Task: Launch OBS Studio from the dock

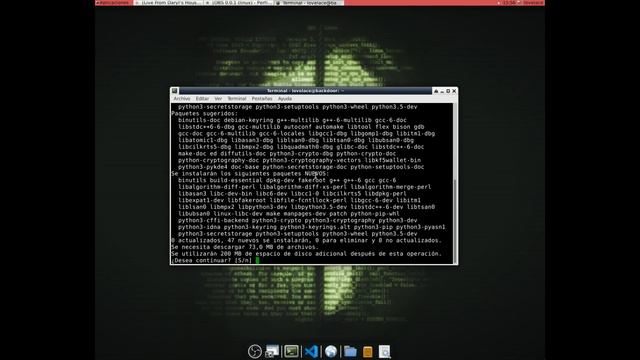Action: 255,351
